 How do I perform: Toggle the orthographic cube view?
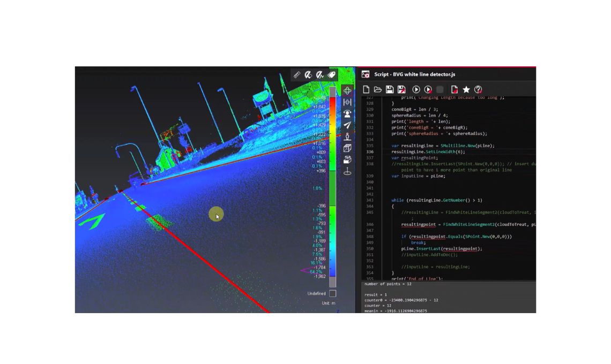coord(346,148)
